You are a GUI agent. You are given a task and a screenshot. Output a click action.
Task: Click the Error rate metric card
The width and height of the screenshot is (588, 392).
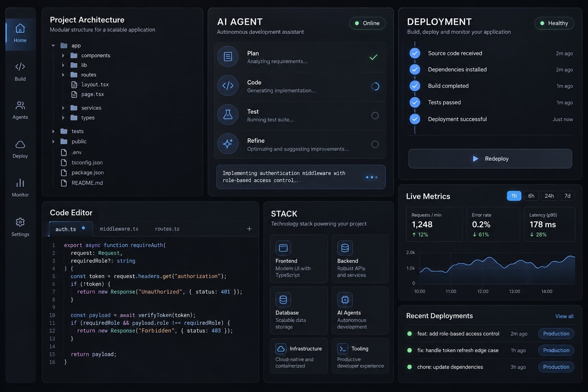click(493, 224)
